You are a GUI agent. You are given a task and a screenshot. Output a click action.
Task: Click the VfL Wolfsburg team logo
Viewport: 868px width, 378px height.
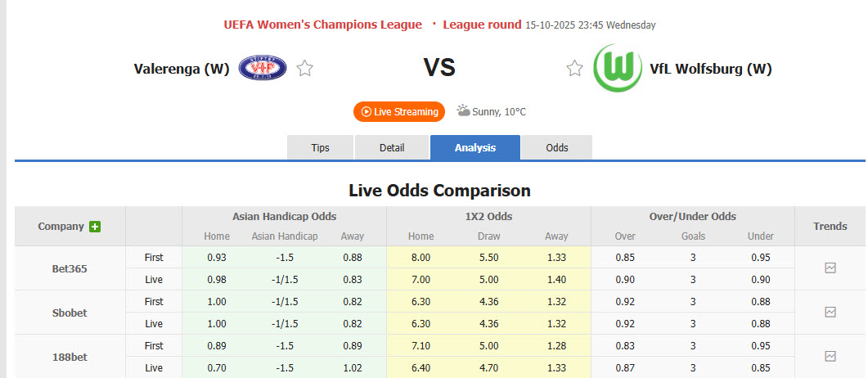(x=617, y=68)
